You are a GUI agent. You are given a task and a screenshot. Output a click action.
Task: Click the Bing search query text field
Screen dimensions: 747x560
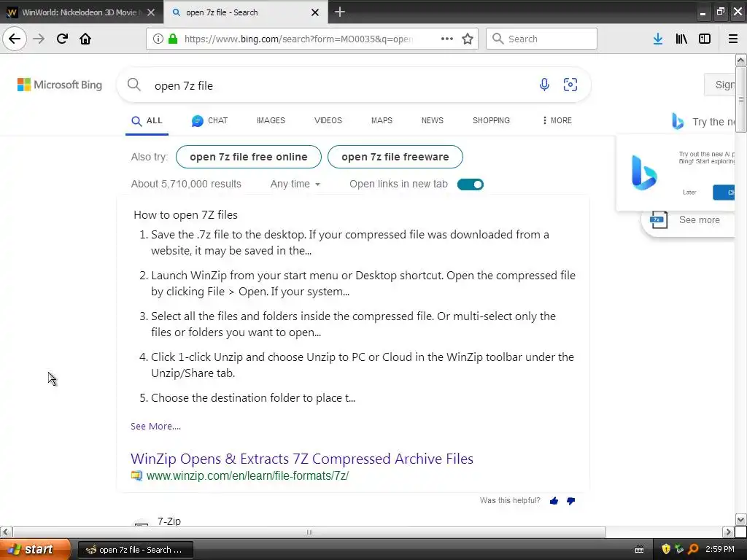coord(343,85)
